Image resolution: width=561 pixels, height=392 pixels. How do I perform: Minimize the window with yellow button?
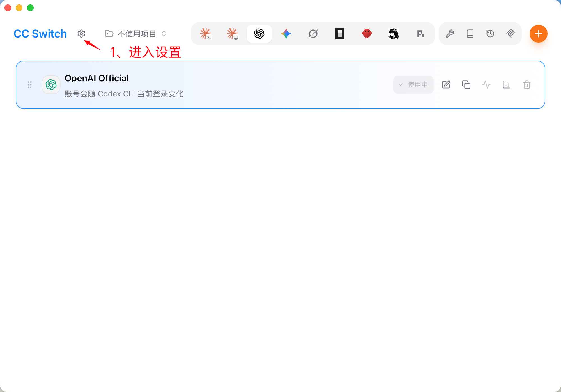click(19, 8)
